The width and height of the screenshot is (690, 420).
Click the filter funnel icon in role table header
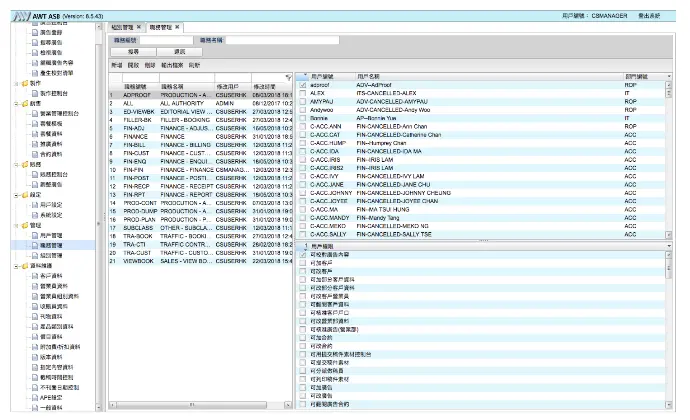(288, 77)
